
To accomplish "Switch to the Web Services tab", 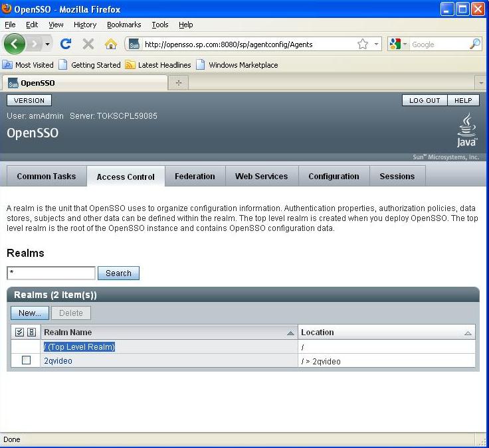I will [x=262, y=177].
